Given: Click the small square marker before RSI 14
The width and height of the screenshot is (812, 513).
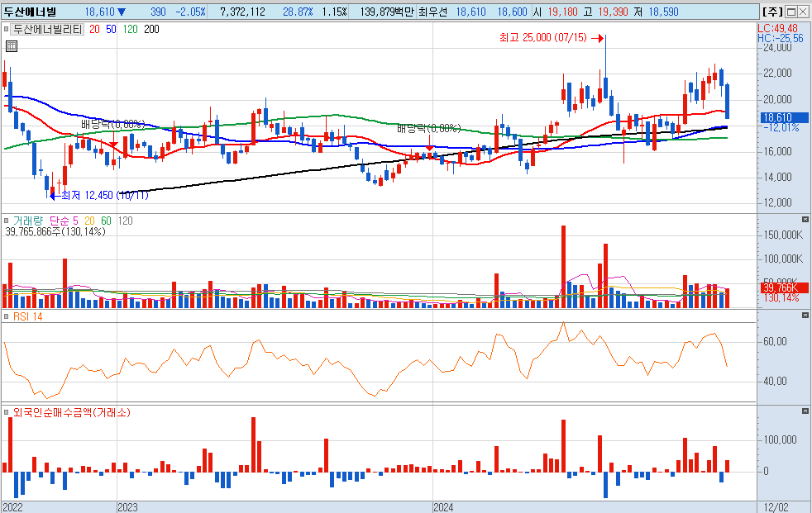Looking at the screenshot, I should [7, 316].
